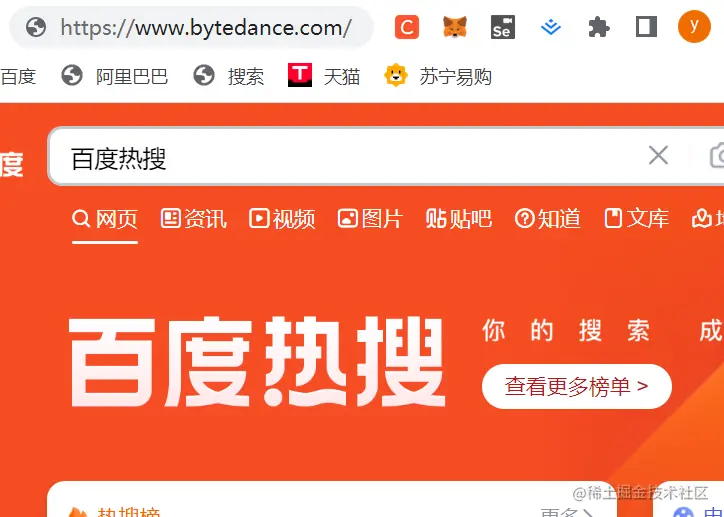
Task: Open the 天猫 bookmark
Action: tap(324, 76)
